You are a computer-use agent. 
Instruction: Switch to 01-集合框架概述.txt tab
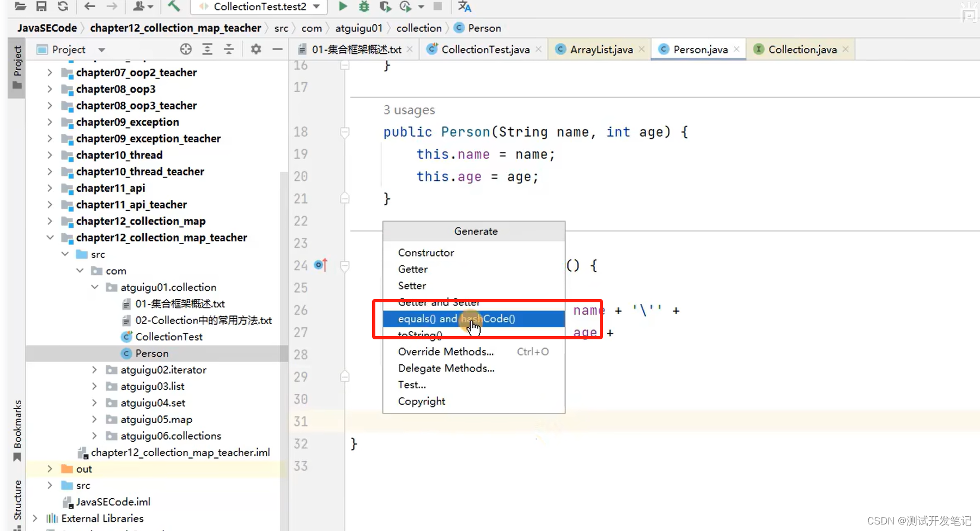pos(356,50)
